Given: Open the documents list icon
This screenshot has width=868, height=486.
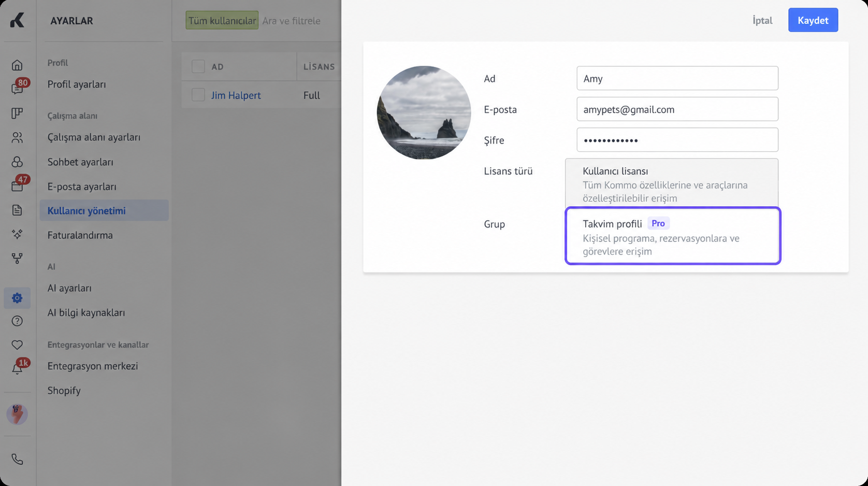Looking at the screenshot, I should [x=17, y=210].
